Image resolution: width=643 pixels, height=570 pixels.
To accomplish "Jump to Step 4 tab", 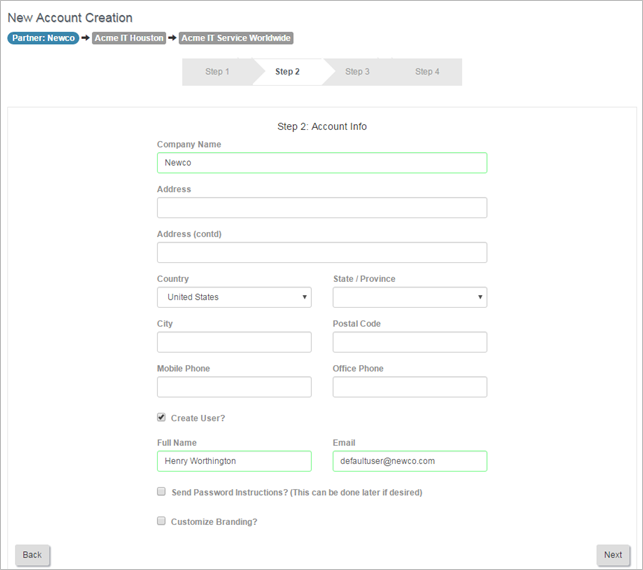I will coord(427,72).
